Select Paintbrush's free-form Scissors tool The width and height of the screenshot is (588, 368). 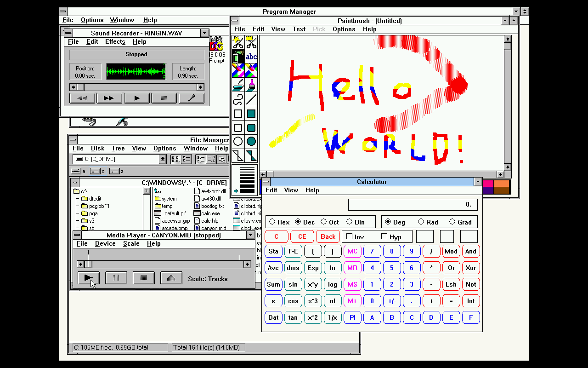tap(238, 43)
